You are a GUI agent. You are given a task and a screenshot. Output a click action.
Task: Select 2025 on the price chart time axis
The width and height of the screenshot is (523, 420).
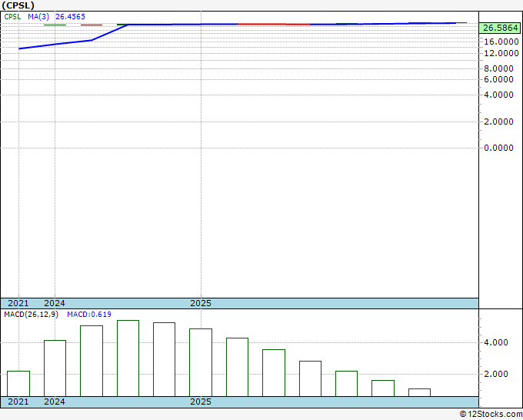(x=201, y=303)
